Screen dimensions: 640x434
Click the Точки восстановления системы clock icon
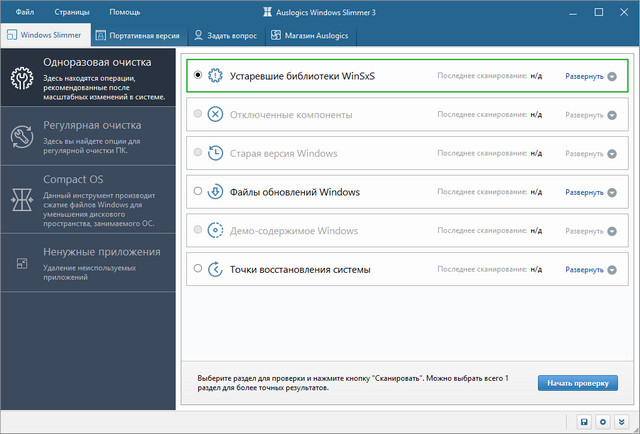[x=216, y=269]
